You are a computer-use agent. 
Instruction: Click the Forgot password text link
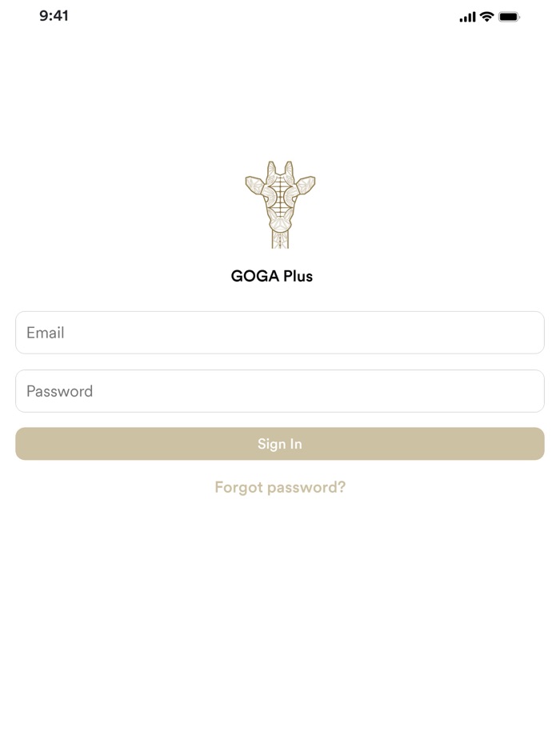coord(279,487)
